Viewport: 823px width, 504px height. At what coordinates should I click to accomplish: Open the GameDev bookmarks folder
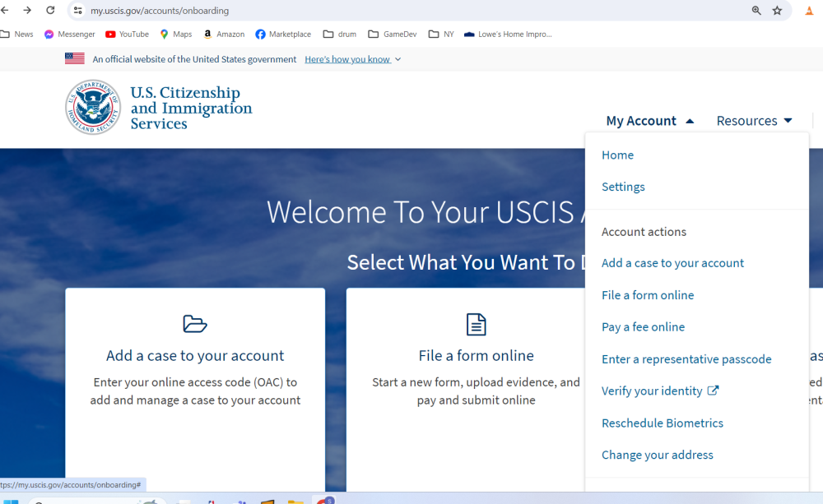(x=393, y=35)
